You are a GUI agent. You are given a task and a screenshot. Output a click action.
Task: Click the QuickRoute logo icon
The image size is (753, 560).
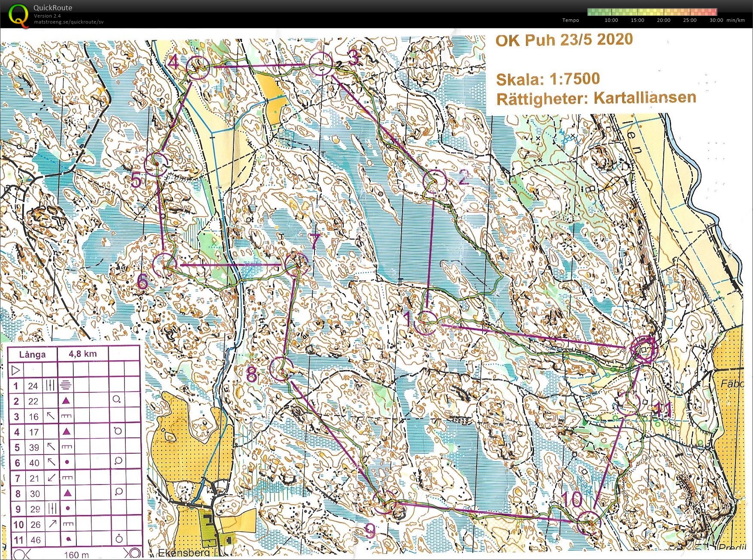(x=18, y=15)
